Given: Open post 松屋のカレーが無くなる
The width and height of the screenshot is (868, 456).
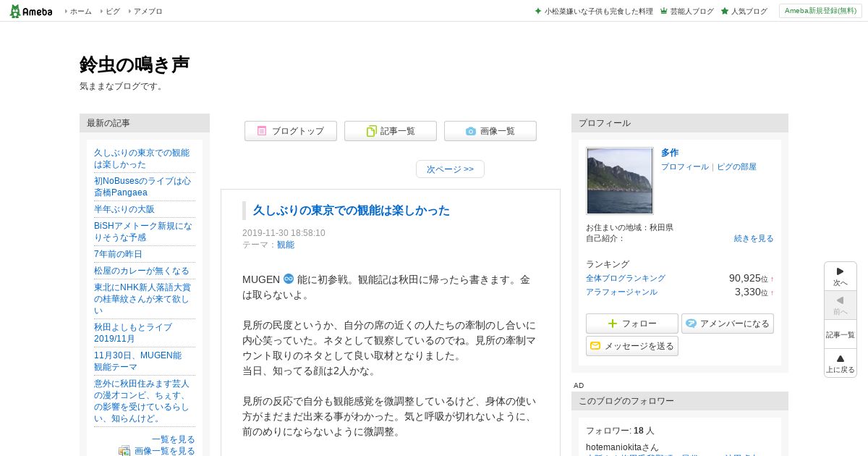Looking at the screenshot, I should [142, 271].
